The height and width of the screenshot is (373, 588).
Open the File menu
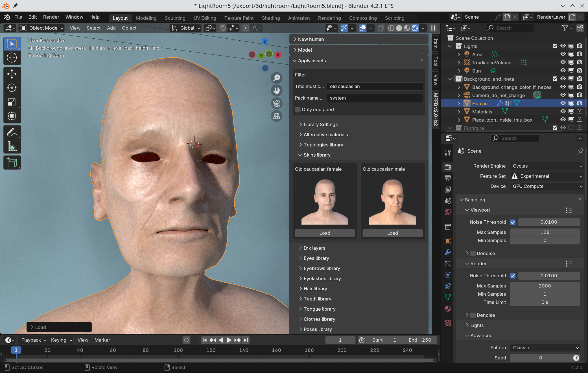tap(18, 17)
